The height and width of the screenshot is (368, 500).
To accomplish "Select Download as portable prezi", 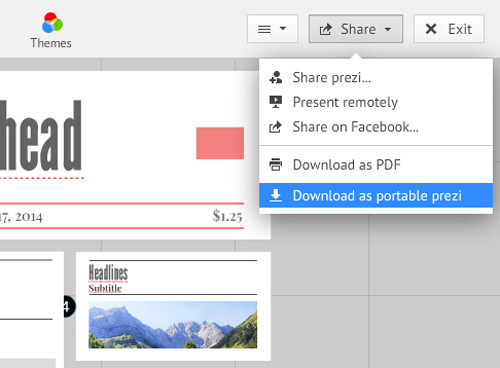I will (376, 195).
